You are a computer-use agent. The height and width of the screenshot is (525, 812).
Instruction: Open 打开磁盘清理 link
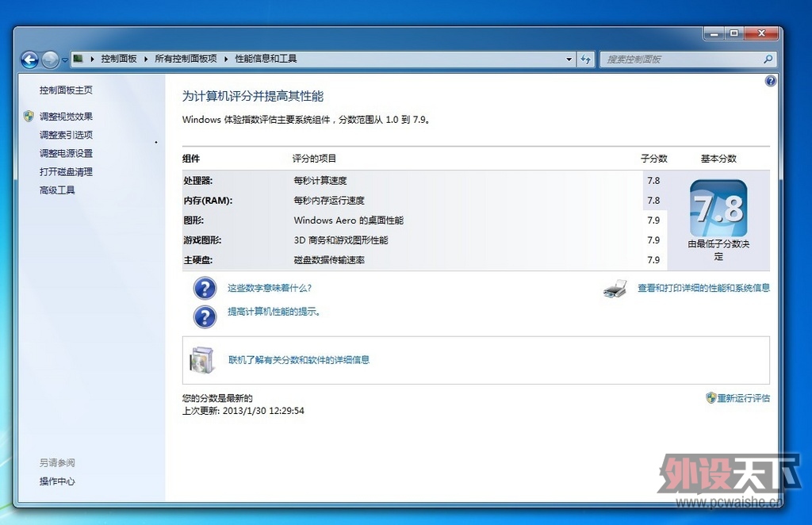66,172
